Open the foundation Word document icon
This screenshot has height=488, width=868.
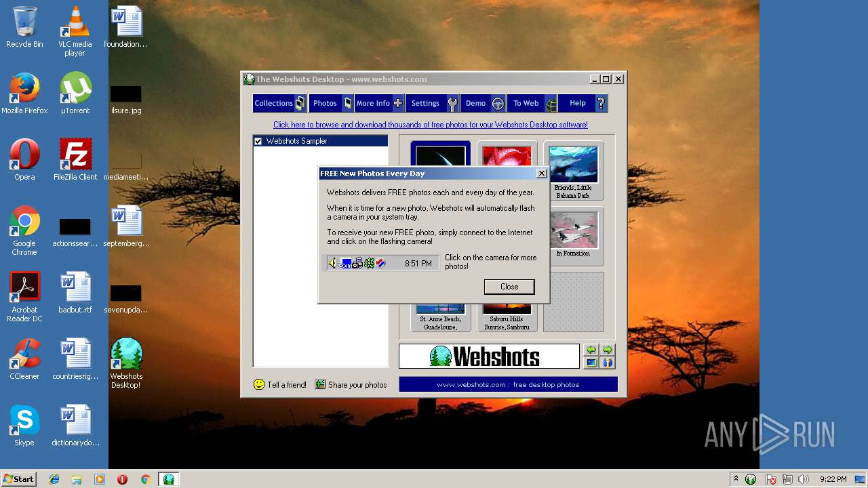coord(126,27)
